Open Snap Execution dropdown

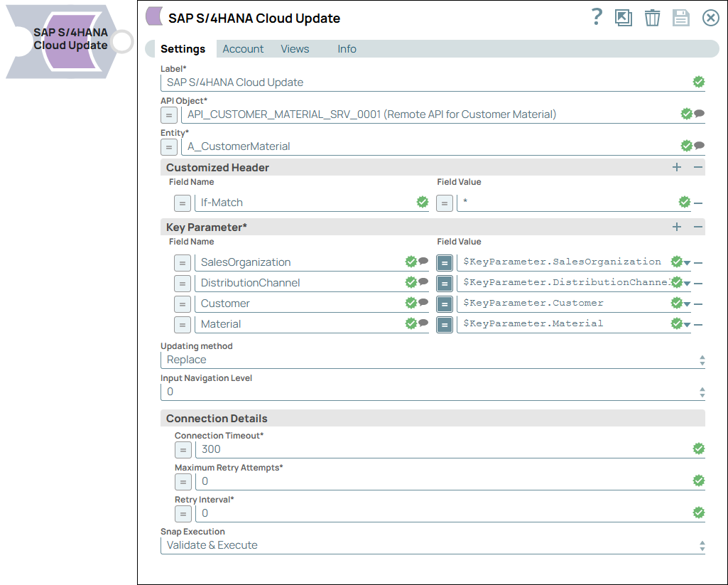pyautogui.click(x=433, y=545)
